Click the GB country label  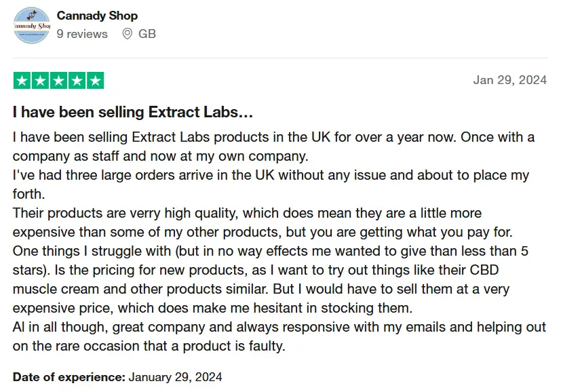[x=147, y=34]
